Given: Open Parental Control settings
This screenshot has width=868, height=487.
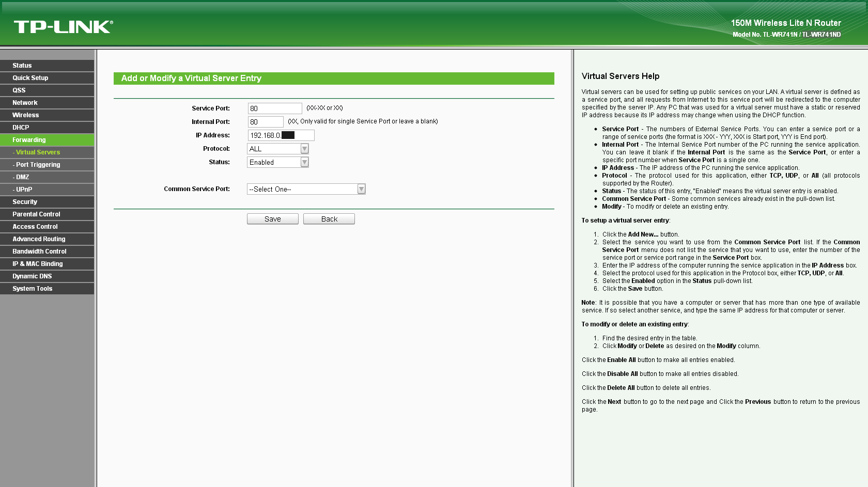Looking at the screenshot, I should click(36, 214).
